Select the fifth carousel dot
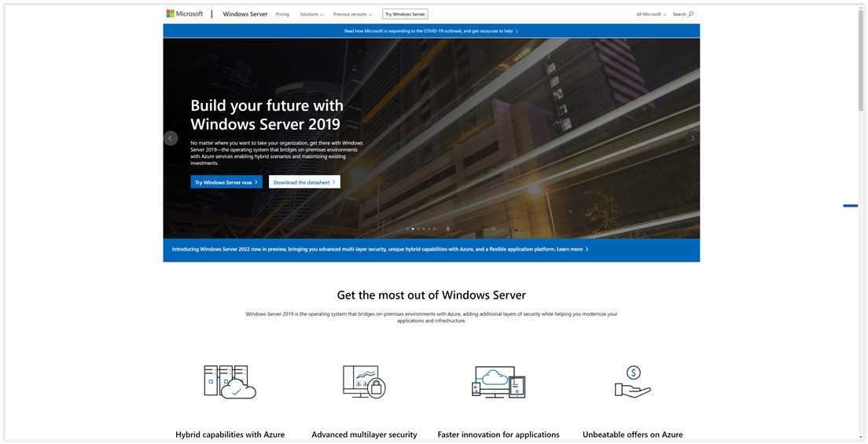 pos(429,229)
